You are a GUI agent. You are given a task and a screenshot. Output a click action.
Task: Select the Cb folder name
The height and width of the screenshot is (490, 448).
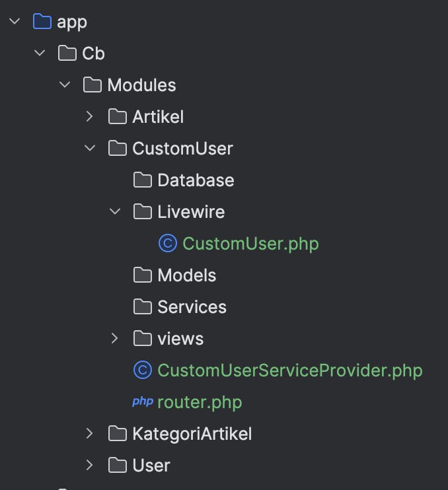click(x=93, y=53)
